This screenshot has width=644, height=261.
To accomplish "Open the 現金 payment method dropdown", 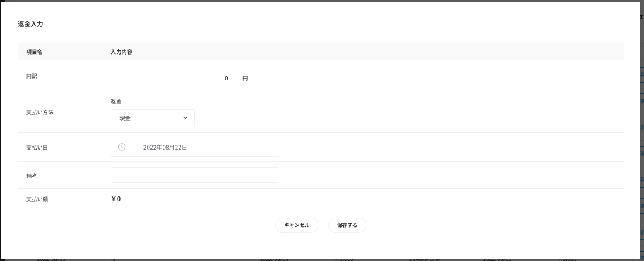I will pyautogui.click(x=152, y=118).
